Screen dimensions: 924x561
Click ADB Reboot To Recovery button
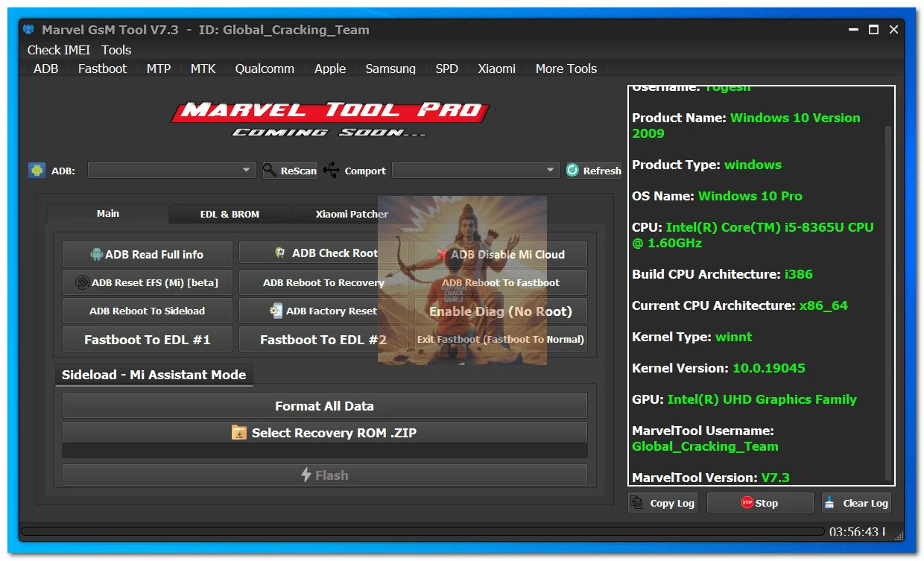coord(323,282)
